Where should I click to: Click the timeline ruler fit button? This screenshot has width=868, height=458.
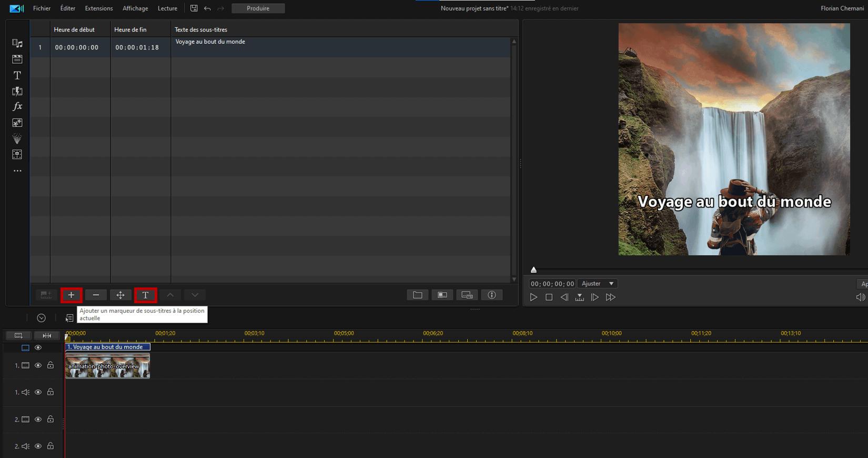[x=47, y=335]
